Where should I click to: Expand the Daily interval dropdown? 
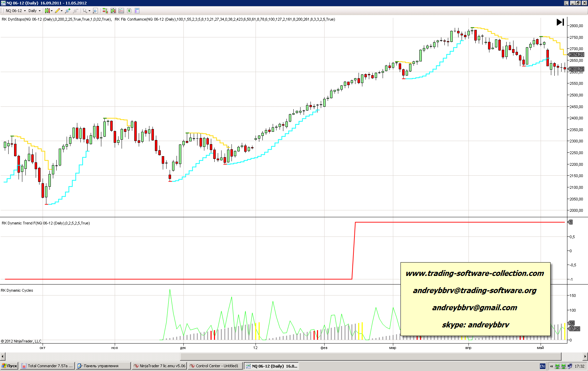point(34,11)
